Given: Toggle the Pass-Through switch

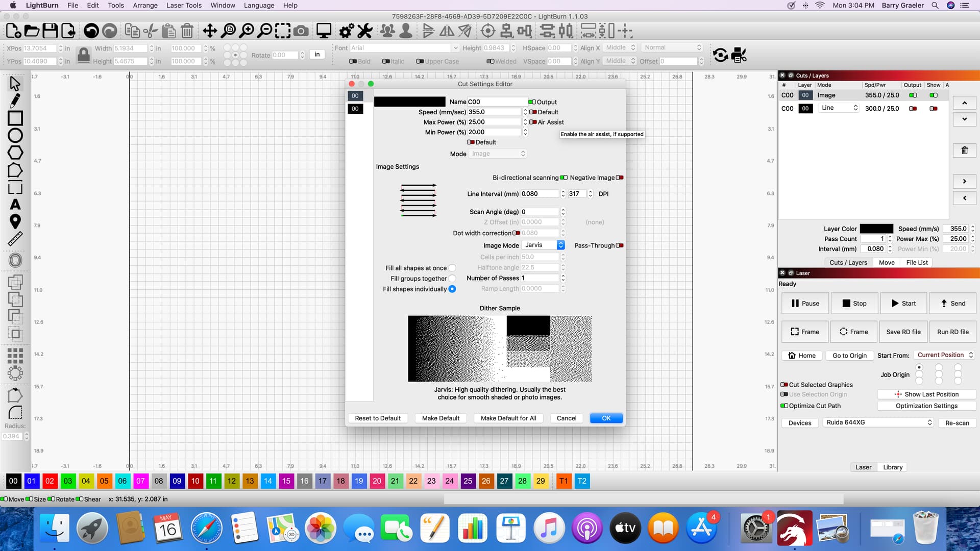Looking at the screenshot, I should (x=620, y=245).
